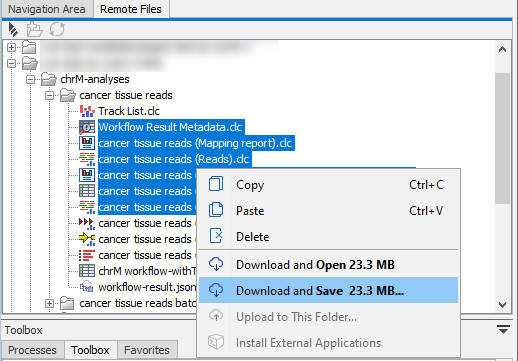
Task: Click the Reads mapping track icon
Action: pyautogui.click(x=87, y=159)
